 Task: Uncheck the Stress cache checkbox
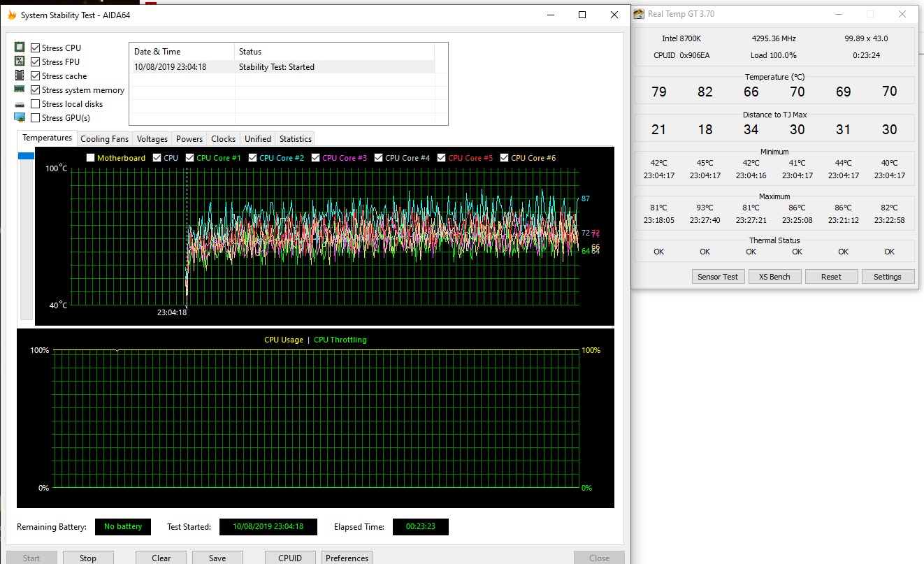click(36, 75)
